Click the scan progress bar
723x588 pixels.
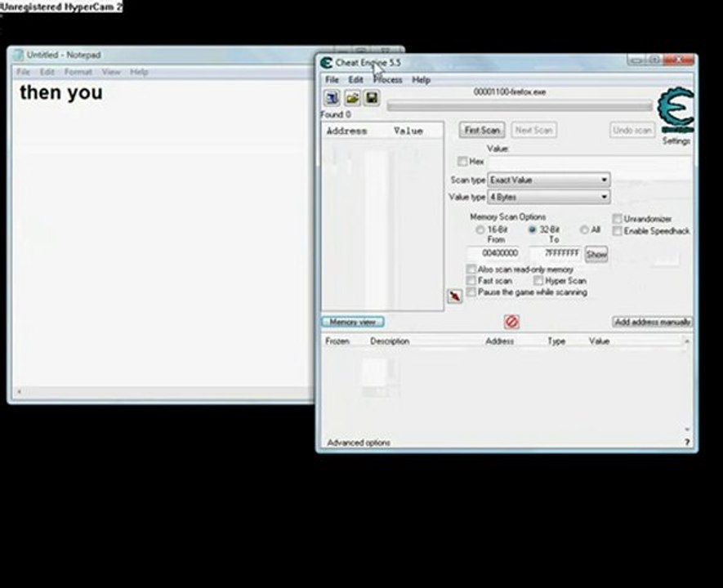[520, 106]
